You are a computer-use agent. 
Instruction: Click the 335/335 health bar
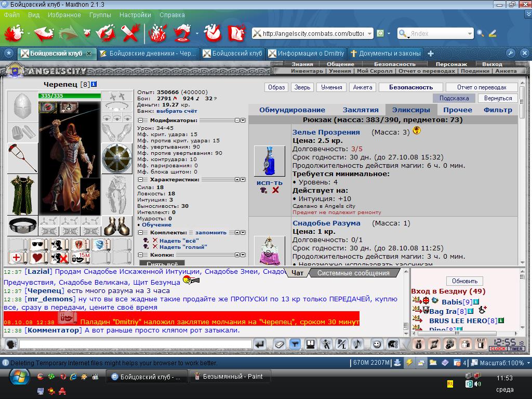70,96
